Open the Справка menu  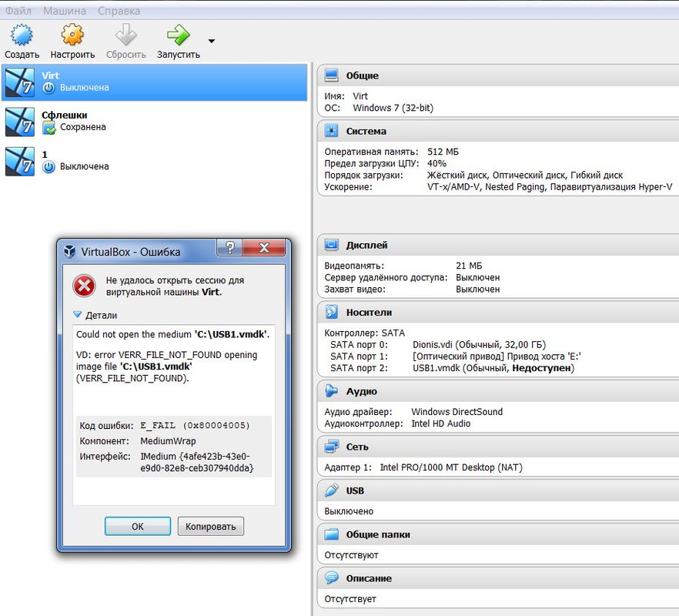(x=119, y=11)
